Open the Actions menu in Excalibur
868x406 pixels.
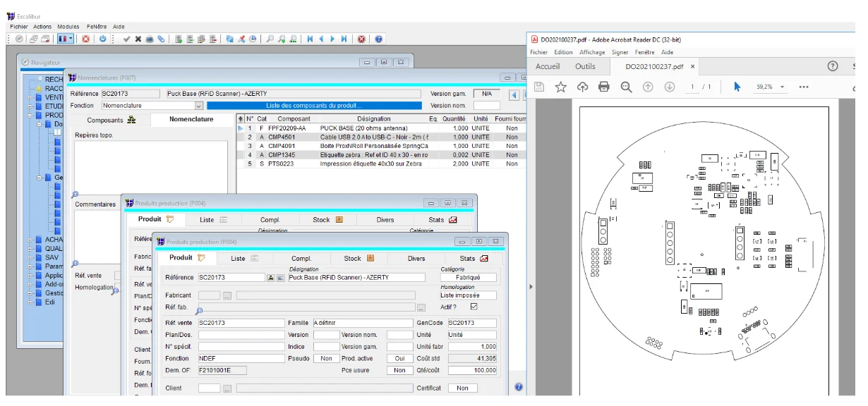[42, 26]
